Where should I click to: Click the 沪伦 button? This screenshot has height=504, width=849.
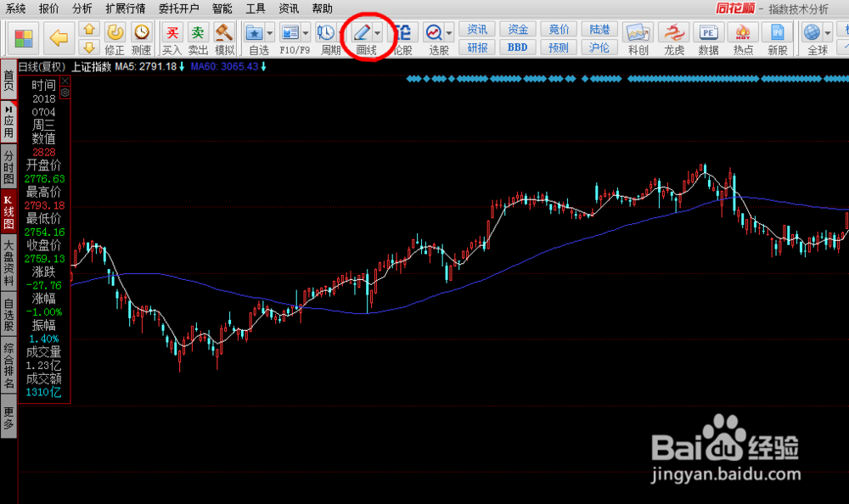[599, 48]
